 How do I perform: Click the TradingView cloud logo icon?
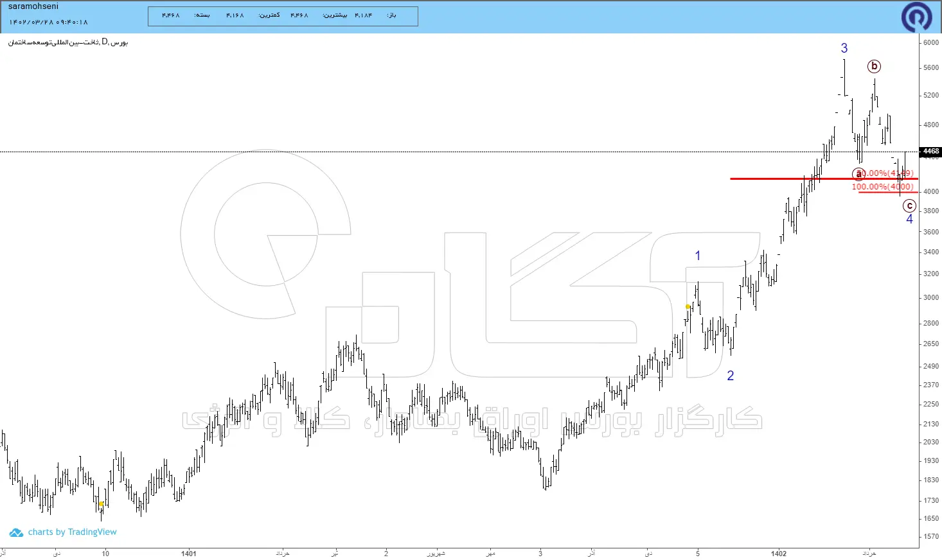(16, 532)
